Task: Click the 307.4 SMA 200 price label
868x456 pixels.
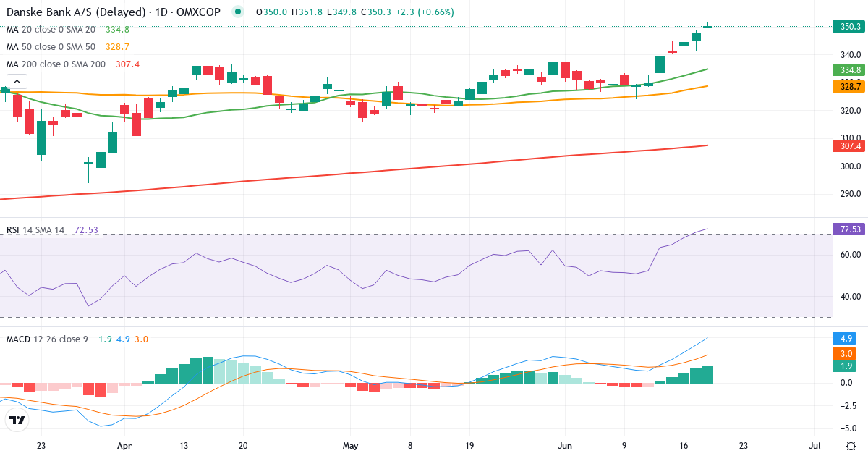Action: point(851,145)
